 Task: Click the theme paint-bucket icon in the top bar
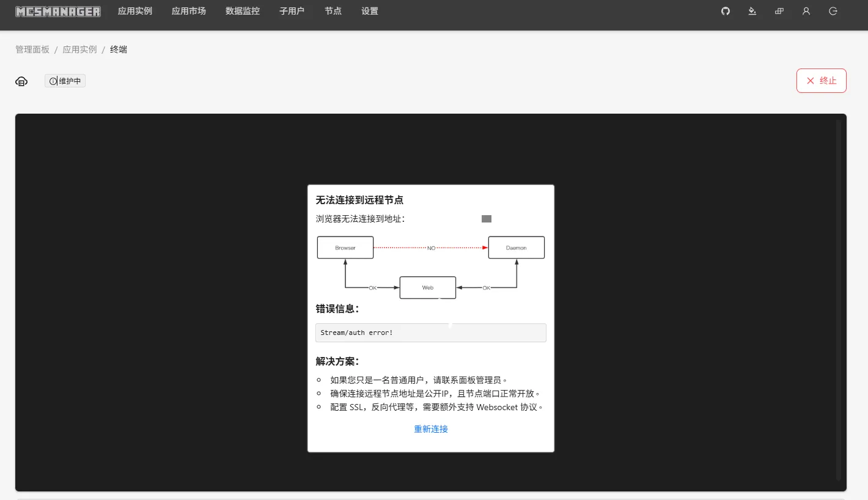tap(752, 11)
